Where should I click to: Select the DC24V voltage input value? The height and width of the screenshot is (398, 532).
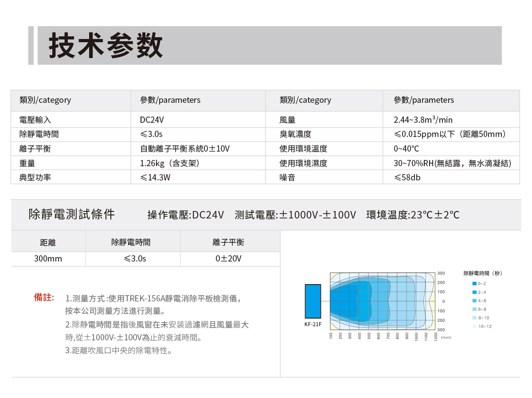tap(152, 120)
